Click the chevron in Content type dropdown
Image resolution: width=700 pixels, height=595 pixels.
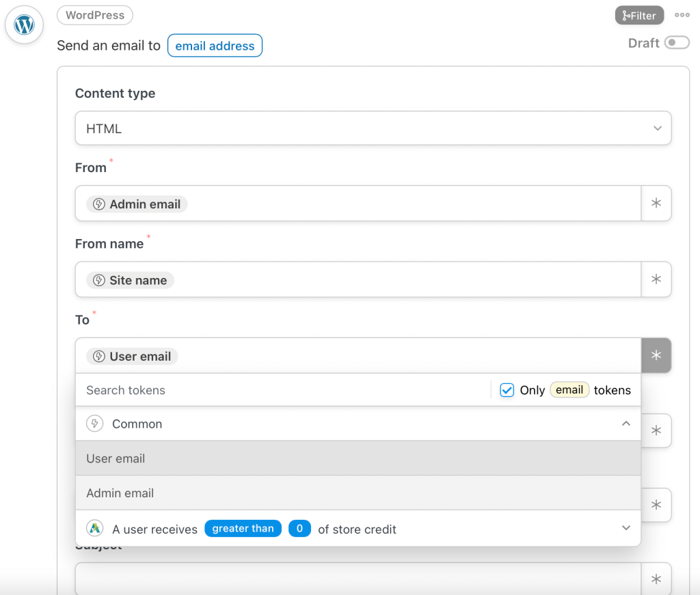[x=657, y=128]
